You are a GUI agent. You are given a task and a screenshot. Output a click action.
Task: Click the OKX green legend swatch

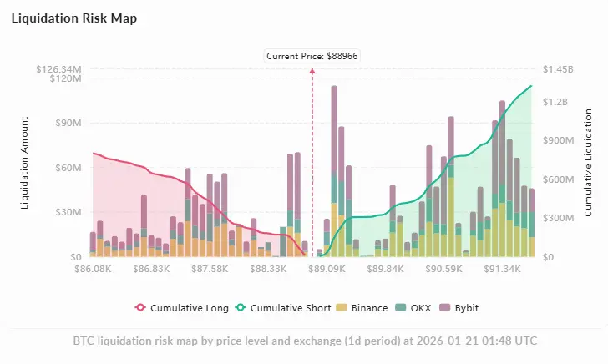pyautogui.click(x=401, y=308)
